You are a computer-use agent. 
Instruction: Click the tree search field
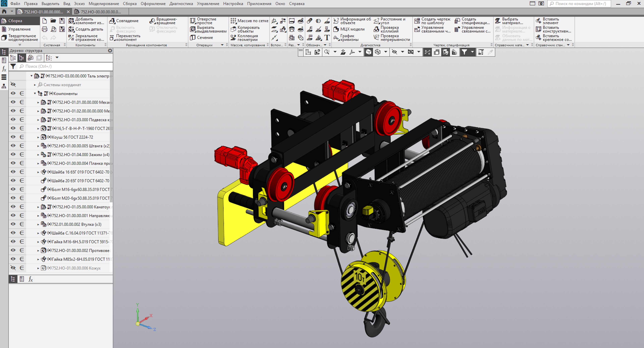tap(65, 66)
